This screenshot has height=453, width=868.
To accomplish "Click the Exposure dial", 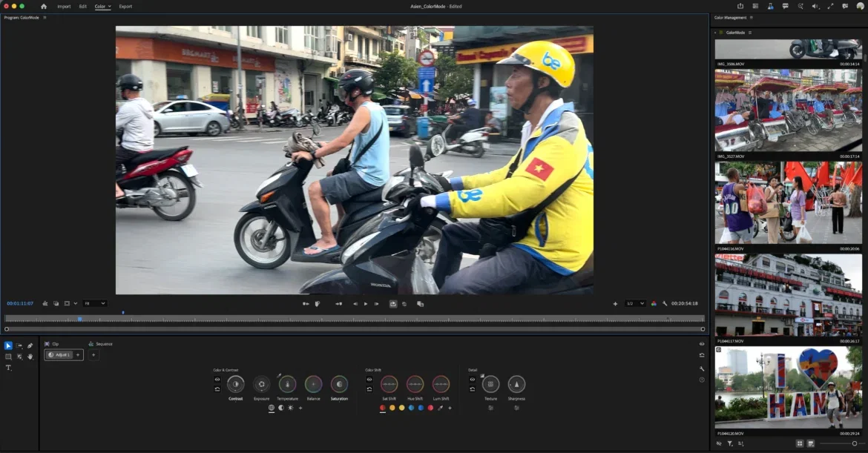I will point(261,384).
